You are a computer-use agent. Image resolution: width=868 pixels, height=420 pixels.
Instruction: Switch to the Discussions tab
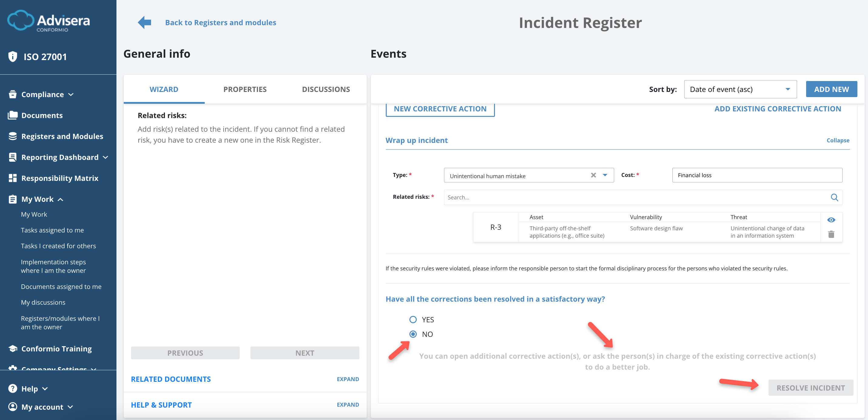[325, 89]
